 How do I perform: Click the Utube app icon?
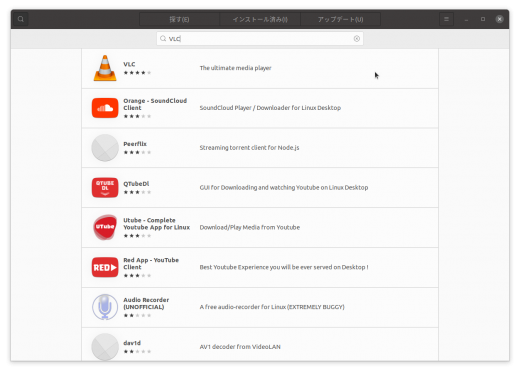coord(105,227)
